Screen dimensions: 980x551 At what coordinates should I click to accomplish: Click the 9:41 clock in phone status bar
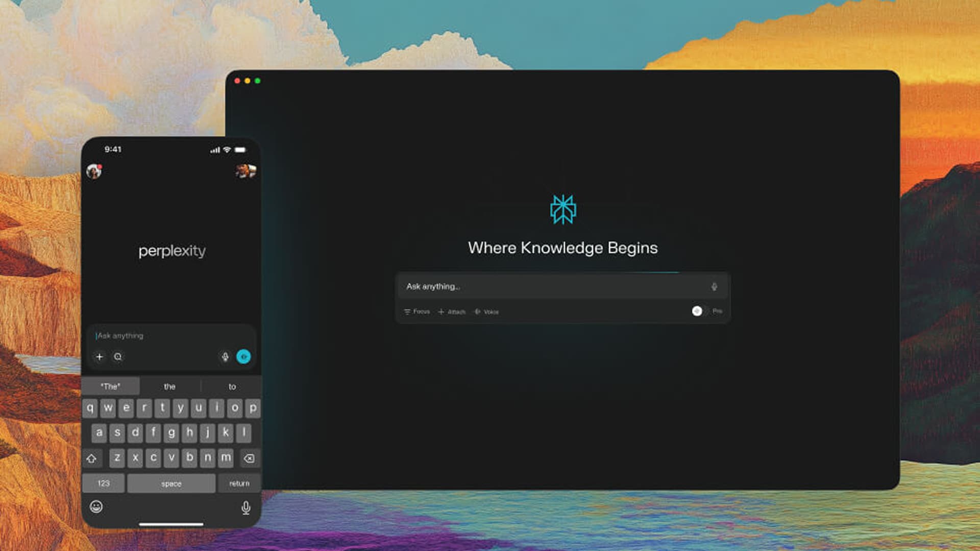click(113, 149)
